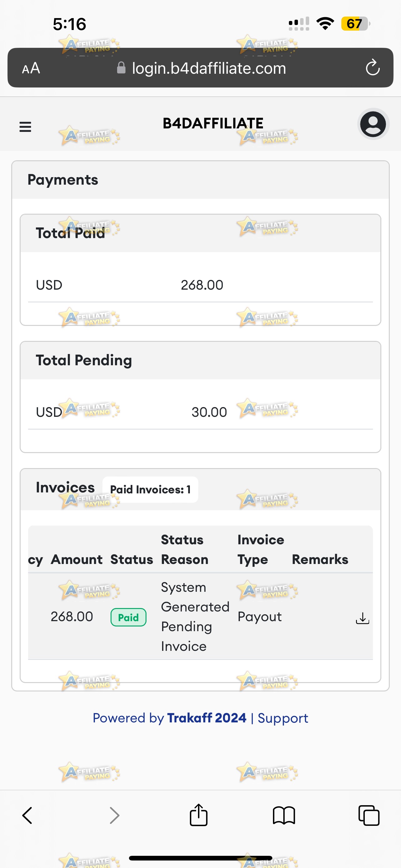401x868 pixels.
Task: Open the AA text size options
Action: [31, 68]
